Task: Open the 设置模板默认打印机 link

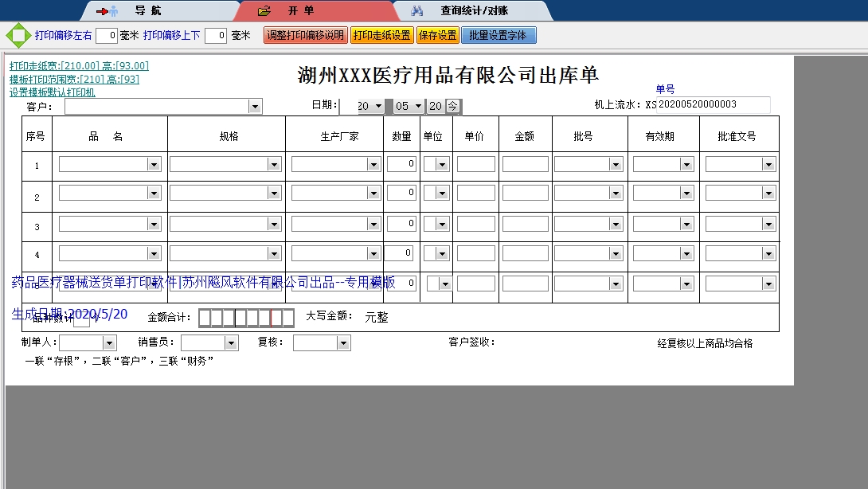Action: click(x=53, y=92)
